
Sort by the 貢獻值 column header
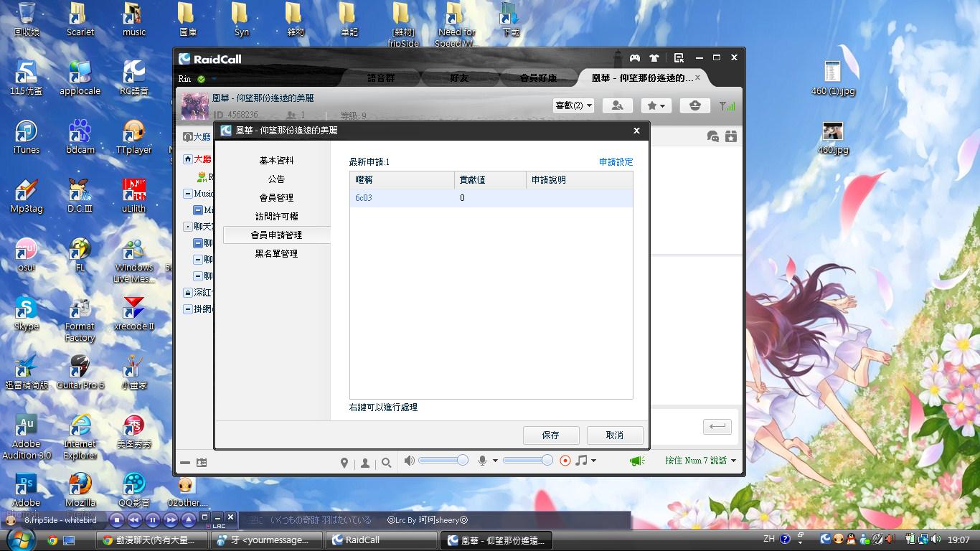tap(490, 180)
